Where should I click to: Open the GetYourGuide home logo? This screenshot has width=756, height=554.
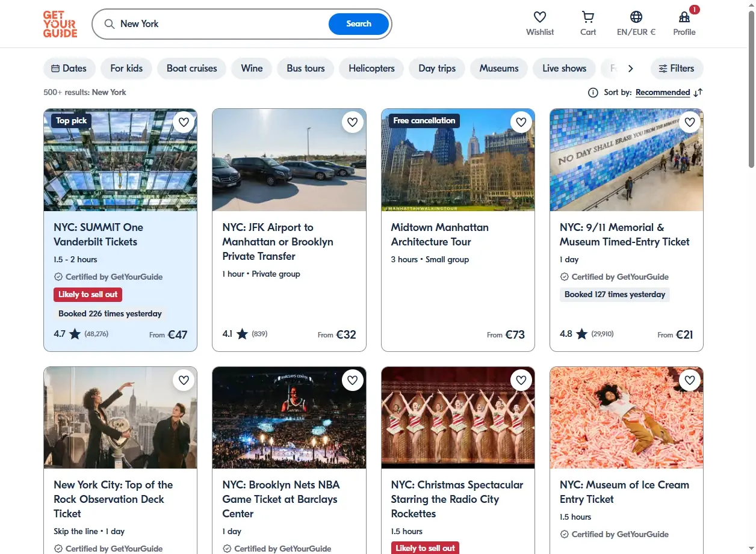[x=60, y=24]
